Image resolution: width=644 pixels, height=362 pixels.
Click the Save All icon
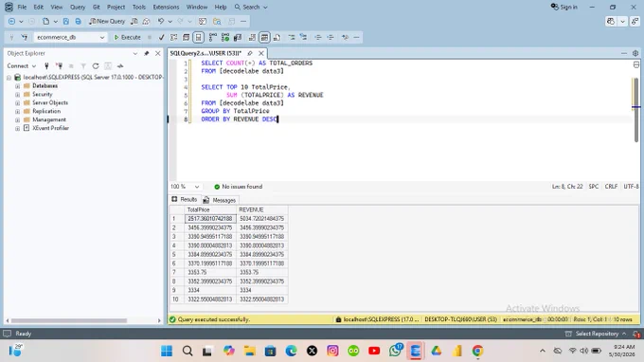point(78,21)
